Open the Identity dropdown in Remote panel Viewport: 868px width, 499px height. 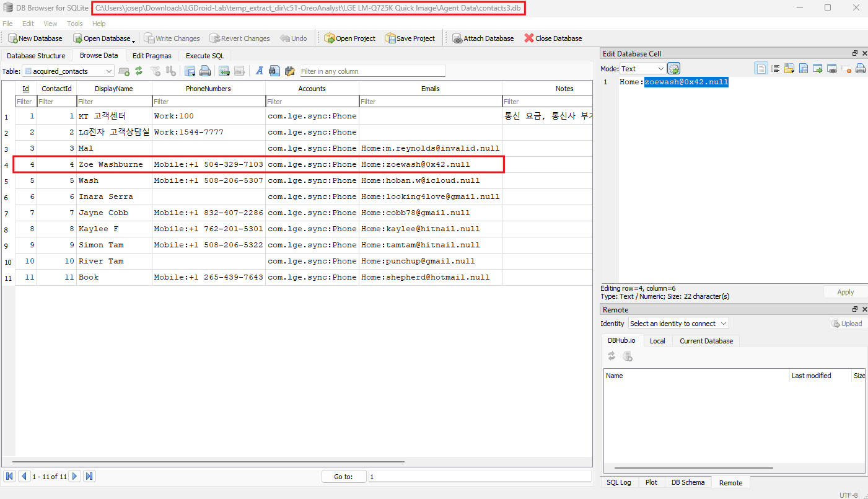point(678,324)
